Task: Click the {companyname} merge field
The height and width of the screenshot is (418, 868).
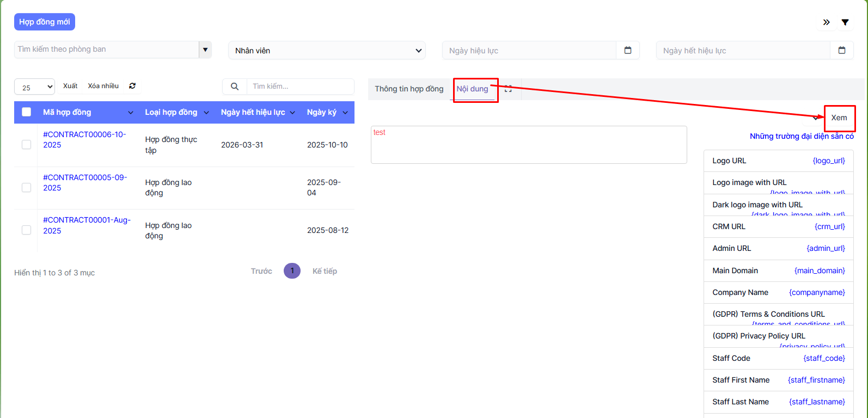Action: (816, 292)
